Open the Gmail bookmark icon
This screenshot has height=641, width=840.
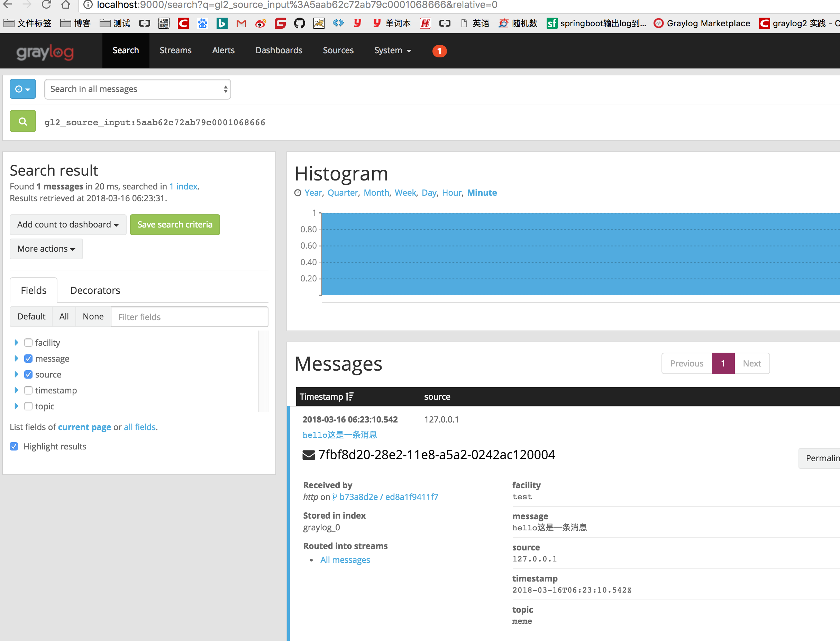[241, 24]
